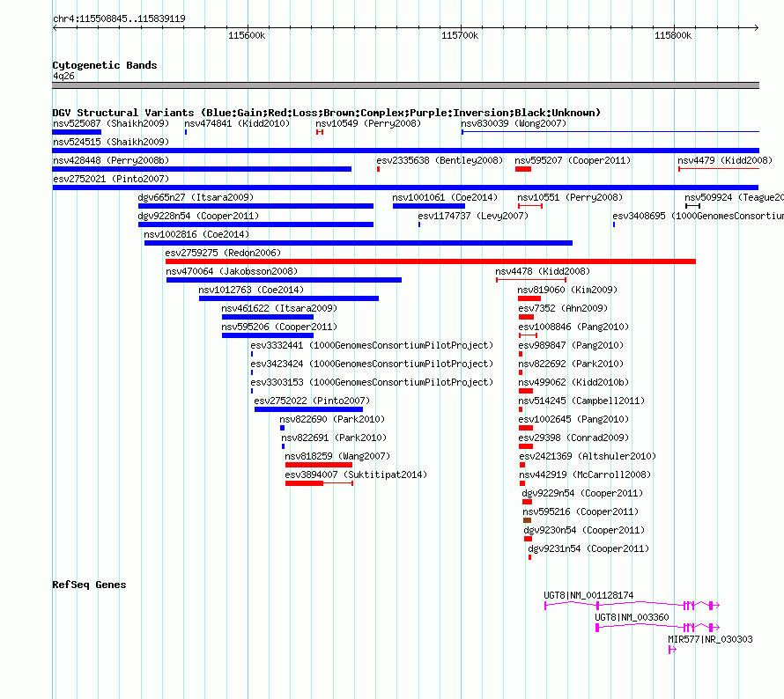Viewport: 784px width, 699px height.
Task: Click the esv2335638 (Bentley2008) label
Action: 440,160
